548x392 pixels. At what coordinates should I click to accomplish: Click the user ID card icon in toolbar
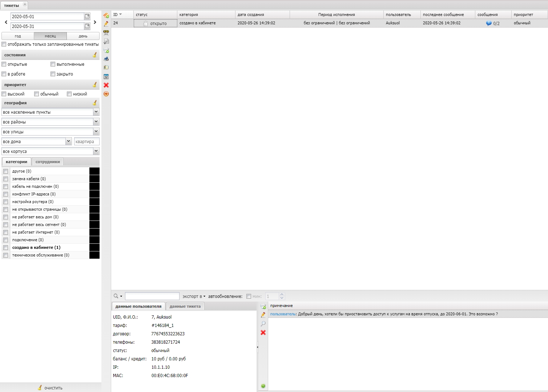click(x=106, y=68)
